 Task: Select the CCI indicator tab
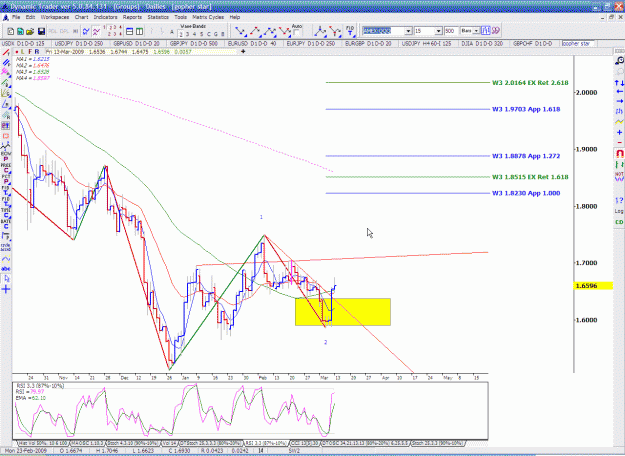click(305, 443)
